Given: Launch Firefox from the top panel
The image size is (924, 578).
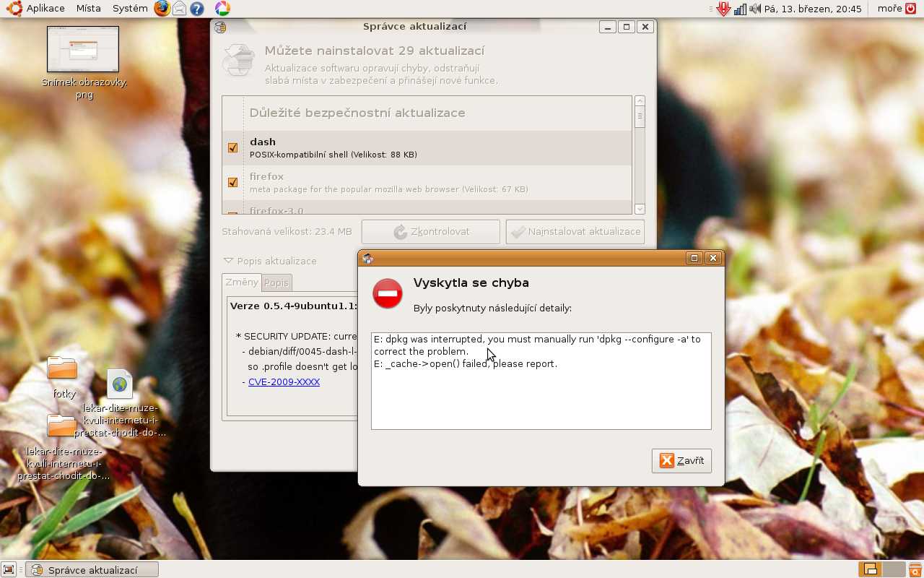Looking at the screenshot, I should [x=162, y=9].
